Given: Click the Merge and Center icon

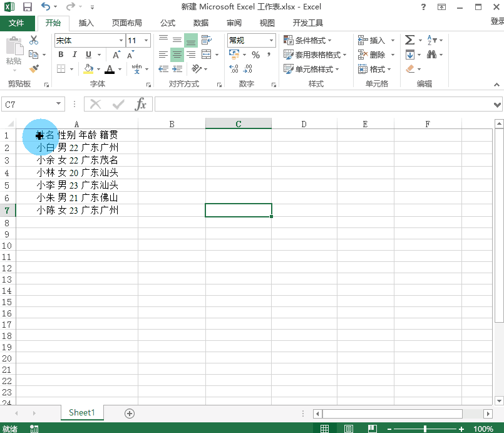Looking at the screenshot, I should tap(205, 54).
